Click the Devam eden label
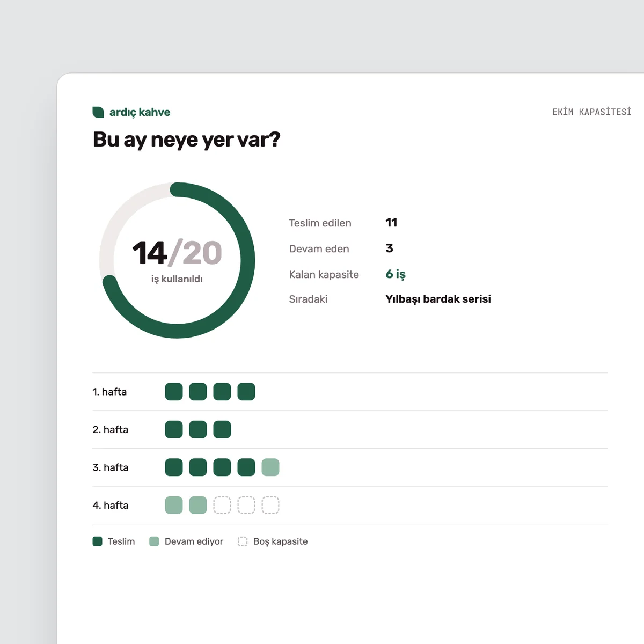Image resolution: width=644 pixels, height=644 pixels. (319, 249)
